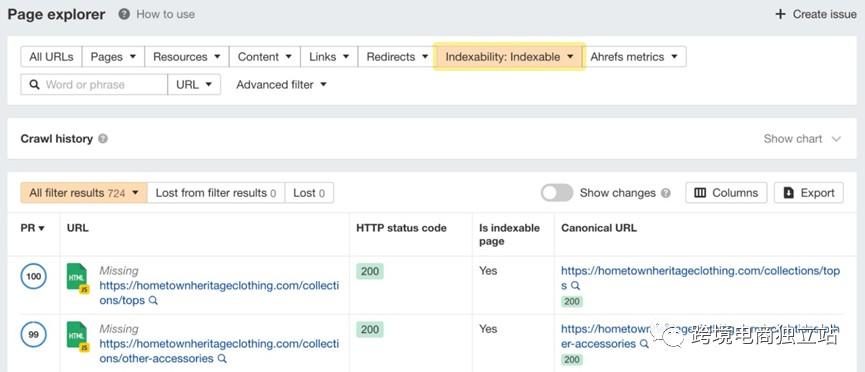Image resolution: width=865 pixels, height=372 pixels.
Task: Open the How to use link
Action: click(165, 14)
